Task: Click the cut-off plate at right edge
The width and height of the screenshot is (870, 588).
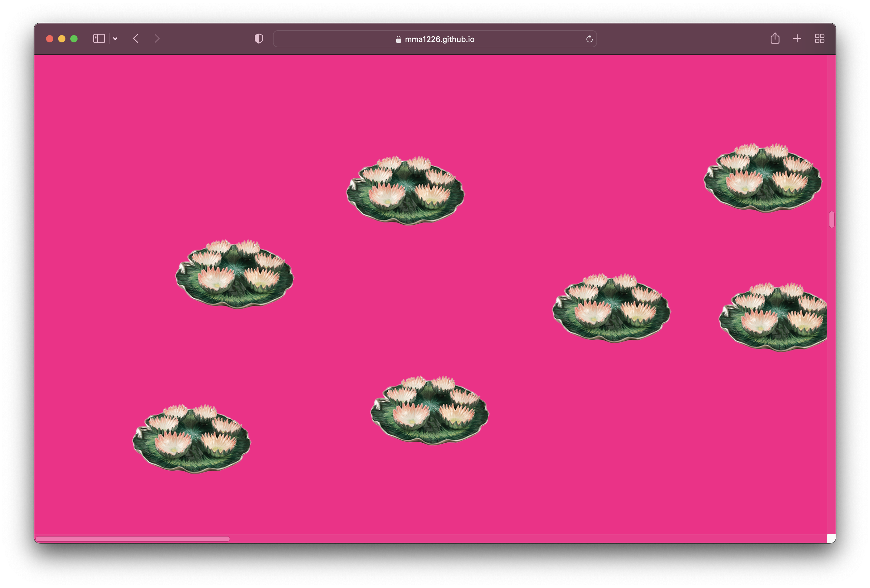Action: click(x=773, y=317)
